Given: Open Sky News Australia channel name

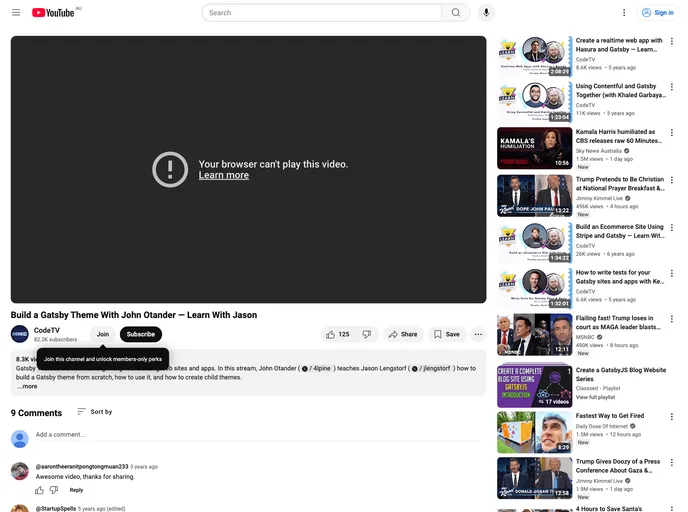Looking at the screenshot, I should (x=598, y=151).
